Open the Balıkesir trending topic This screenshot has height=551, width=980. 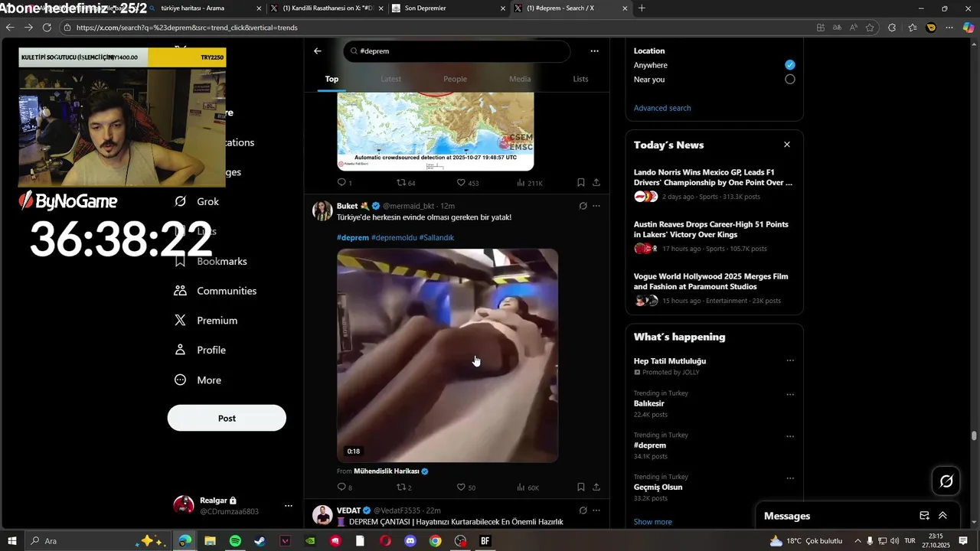(x=649, y=403)
